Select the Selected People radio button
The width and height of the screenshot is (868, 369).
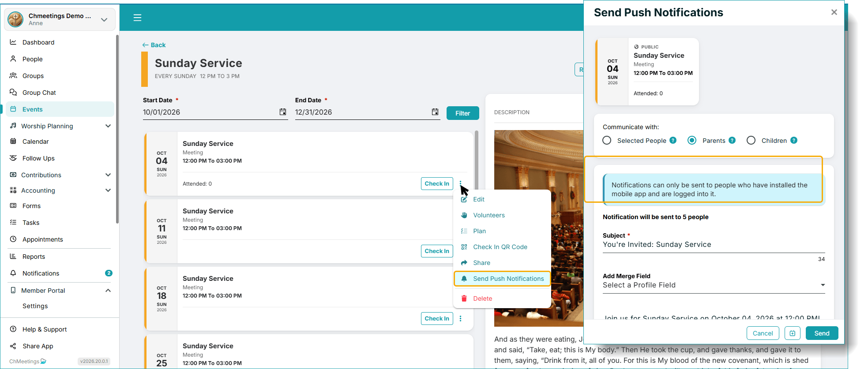607,140
